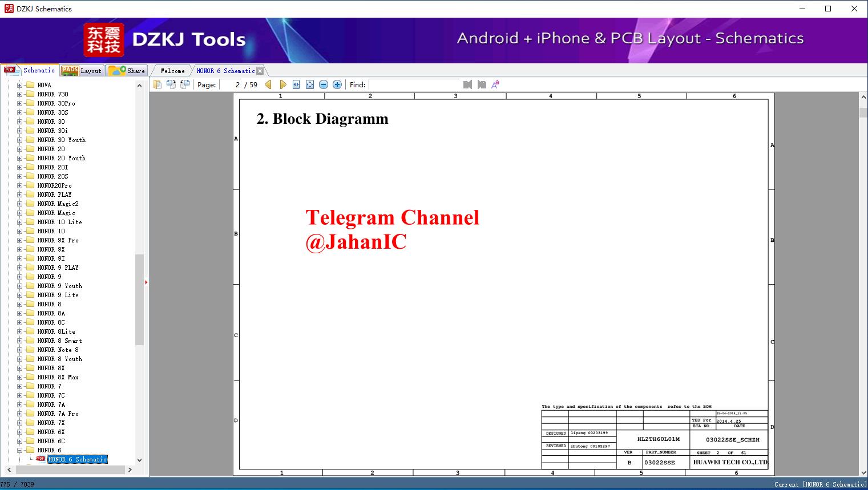Screen dimensions: 868x490
Task: Click the sidebar collapse red arrow handle
Action: tap(146, 282)
